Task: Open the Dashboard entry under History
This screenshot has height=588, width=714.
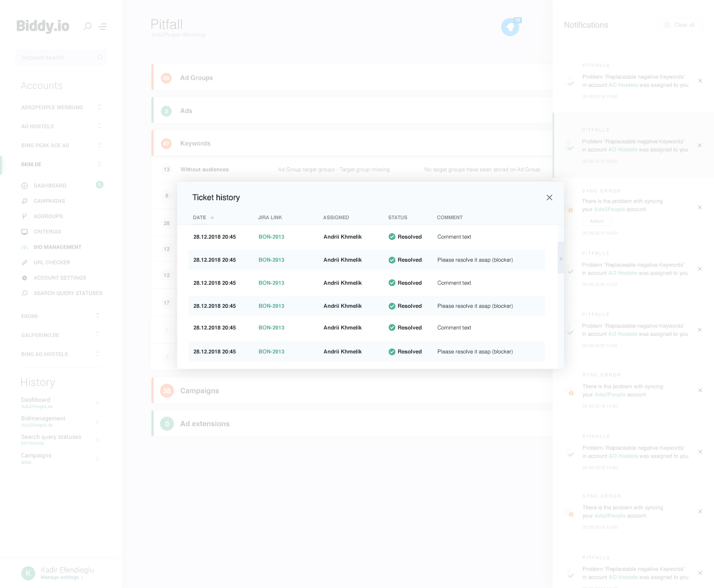Action: tap(60, 402)
